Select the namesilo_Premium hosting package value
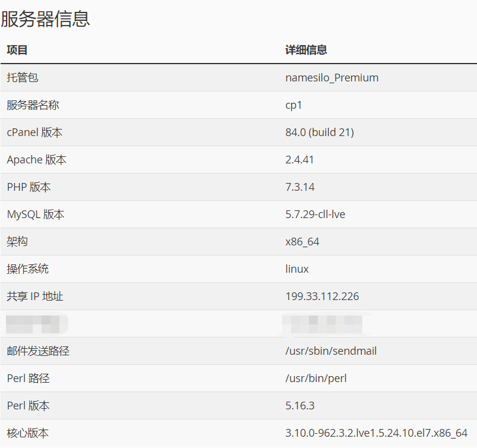This screenshot has height=448, width=477. click(331, 78)
